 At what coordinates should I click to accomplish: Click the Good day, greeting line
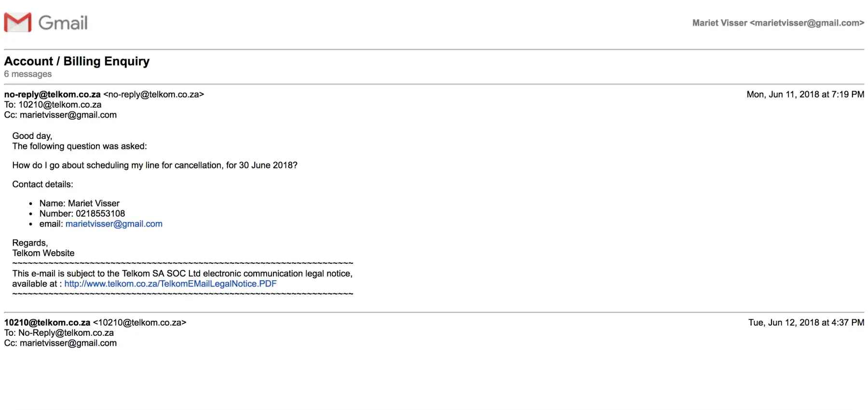32,136
